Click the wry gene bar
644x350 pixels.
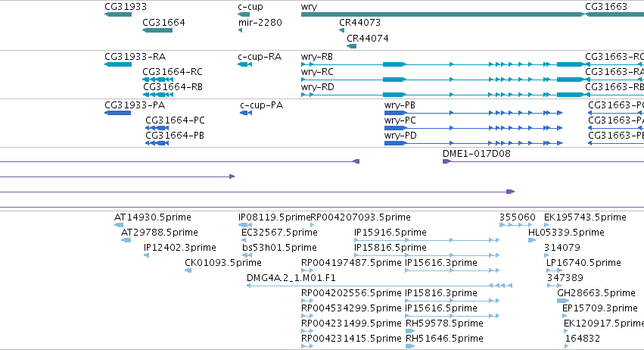click(443, 14)
